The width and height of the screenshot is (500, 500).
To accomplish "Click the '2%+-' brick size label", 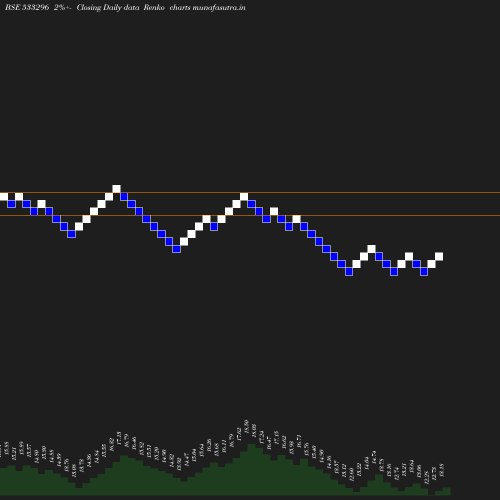I will [x=62, y=7].
